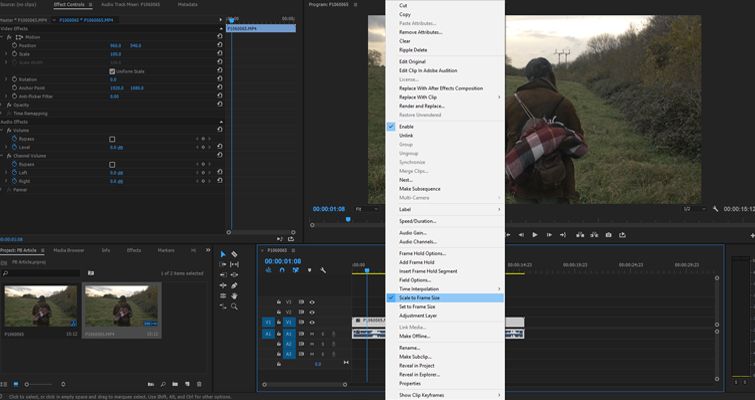Click the Scale value 100.0 field
Screen dimensions: 755x400
pyautogui.click(x=115, y=54)
